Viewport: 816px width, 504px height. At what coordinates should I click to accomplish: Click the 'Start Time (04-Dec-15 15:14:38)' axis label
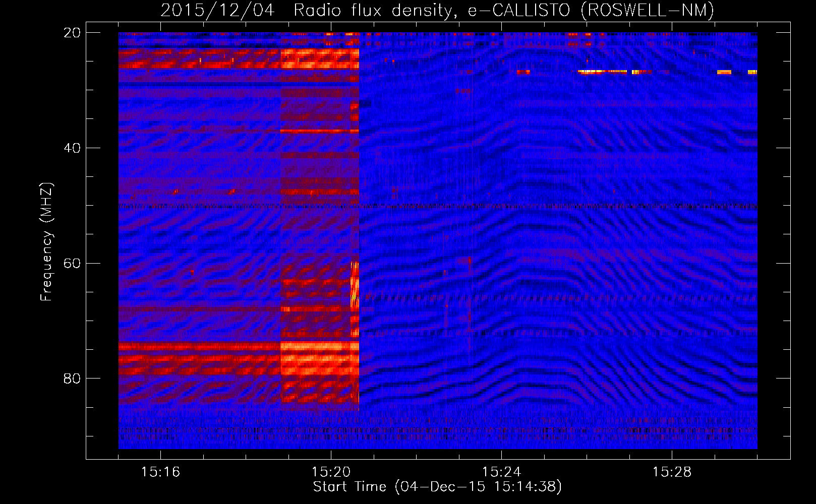[437, 487]
